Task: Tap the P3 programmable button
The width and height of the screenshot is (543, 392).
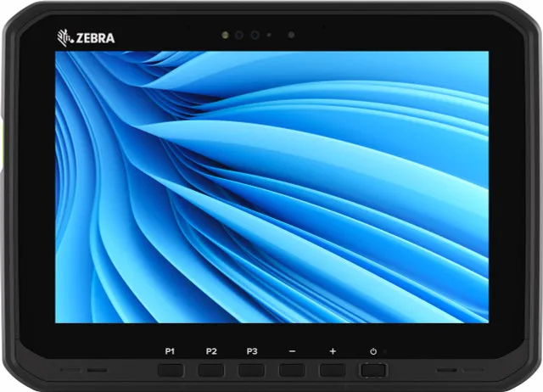Action: click(x=251, y=370)
